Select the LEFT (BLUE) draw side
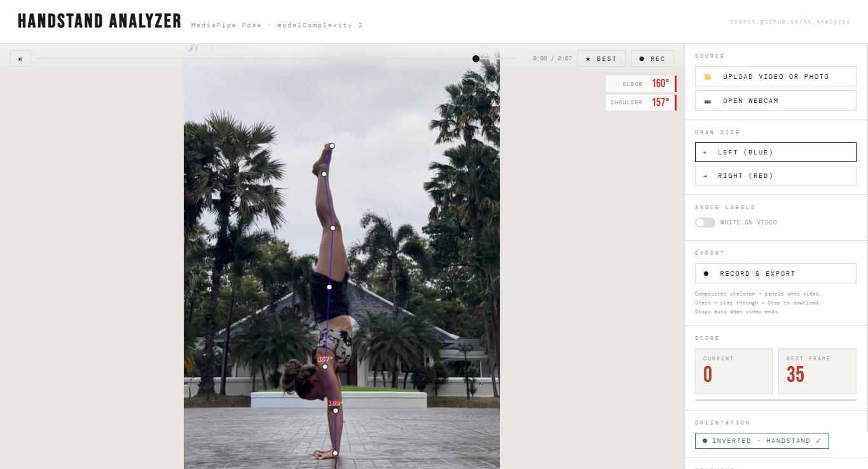The width and height of the screenshot is (868, 469). 775,152
